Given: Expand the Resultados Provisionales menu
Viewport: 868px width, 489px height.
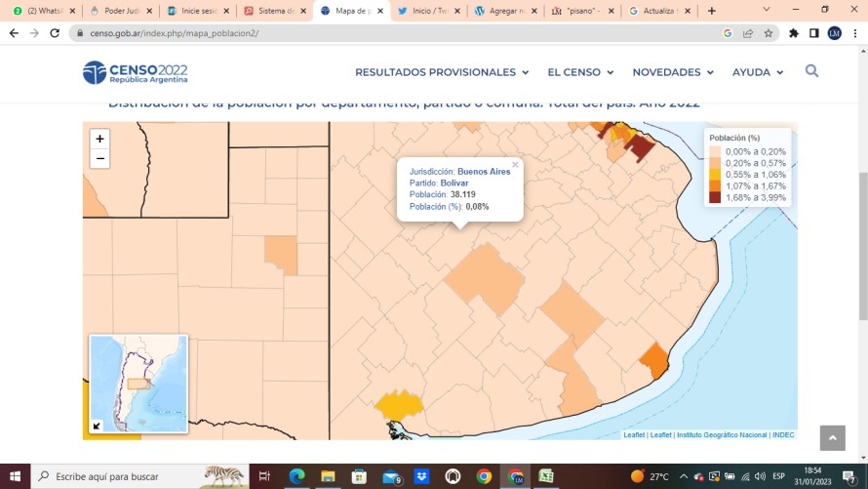Looking at the screenshot, I should 441,72.
